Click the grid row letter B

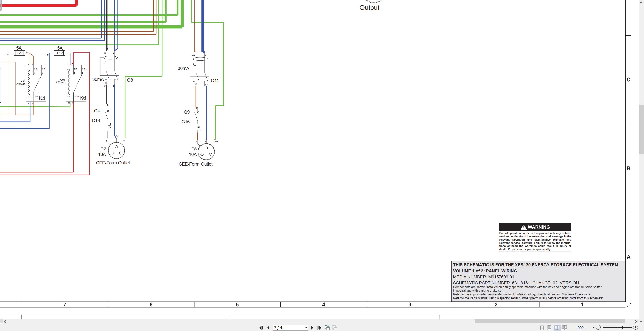(x=629, y=168)
